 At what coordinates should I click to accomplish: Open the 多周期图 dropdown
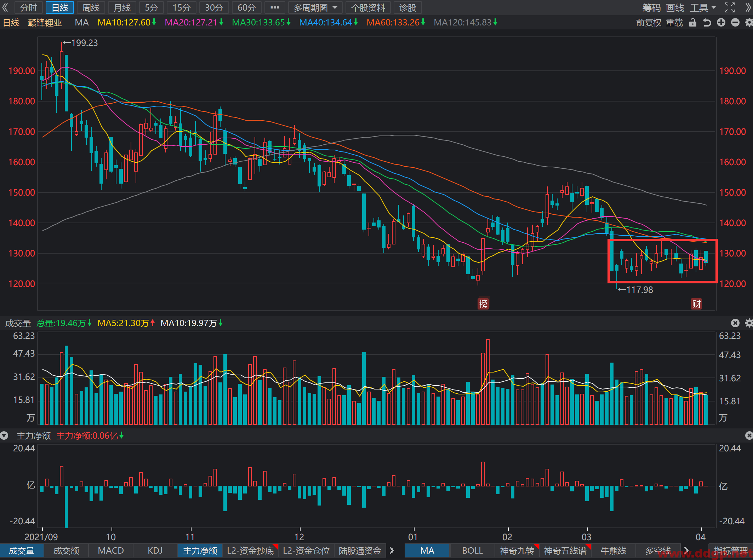pyautogui.click(x=315, y=7)
